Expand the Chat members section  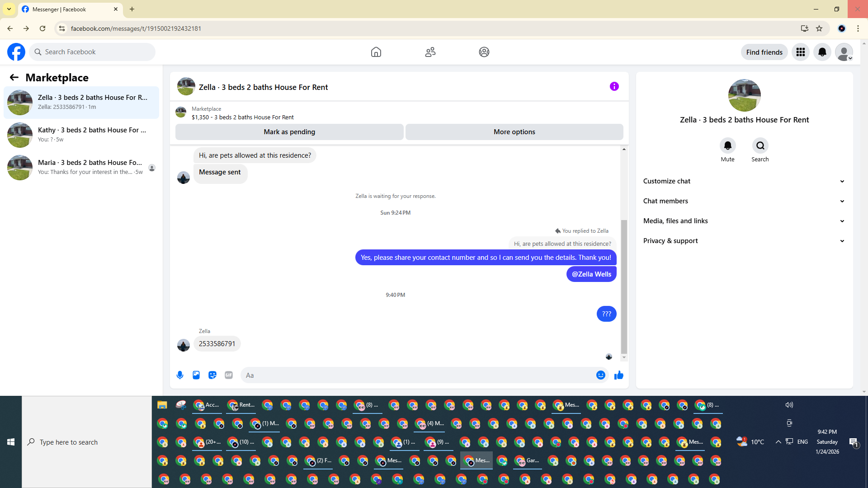coord(744,201)
